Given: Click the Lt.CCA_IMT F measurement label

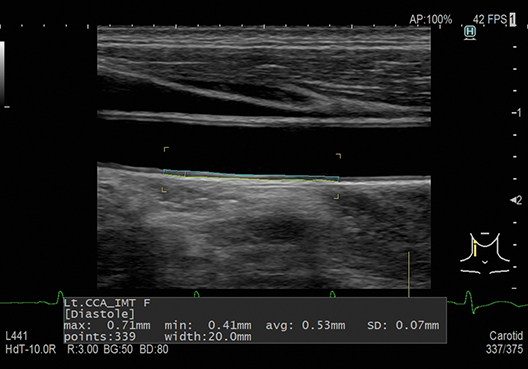Looking at the screenshot, I should 107,303.
